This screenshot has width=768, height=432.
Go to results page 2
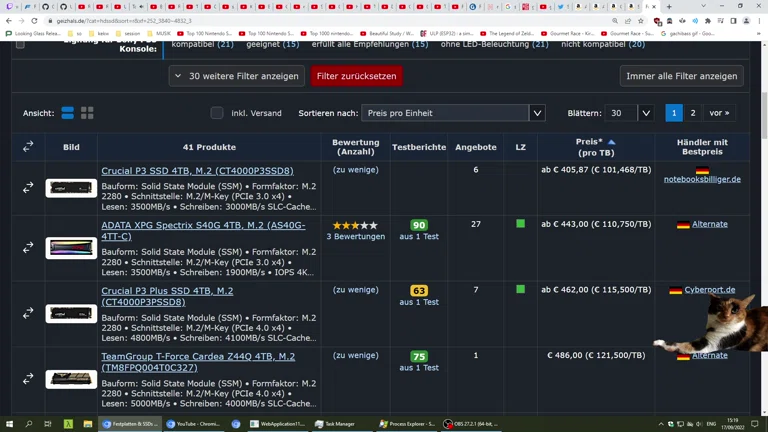click(693, 113)
